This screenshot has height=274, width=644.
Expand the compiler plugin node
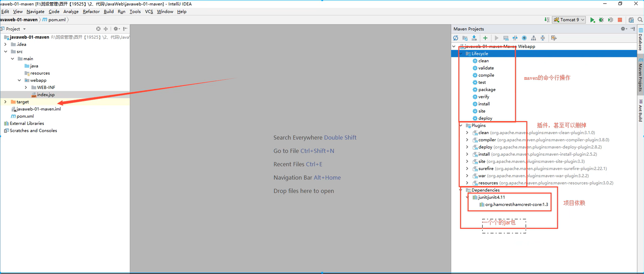[x=467, y=140]
